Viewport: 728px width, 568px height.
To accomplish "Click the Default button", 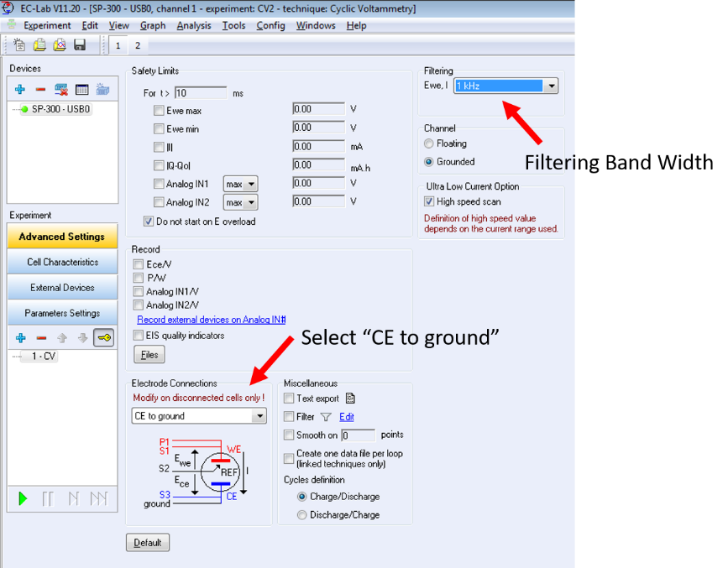I will click(147, 543).
